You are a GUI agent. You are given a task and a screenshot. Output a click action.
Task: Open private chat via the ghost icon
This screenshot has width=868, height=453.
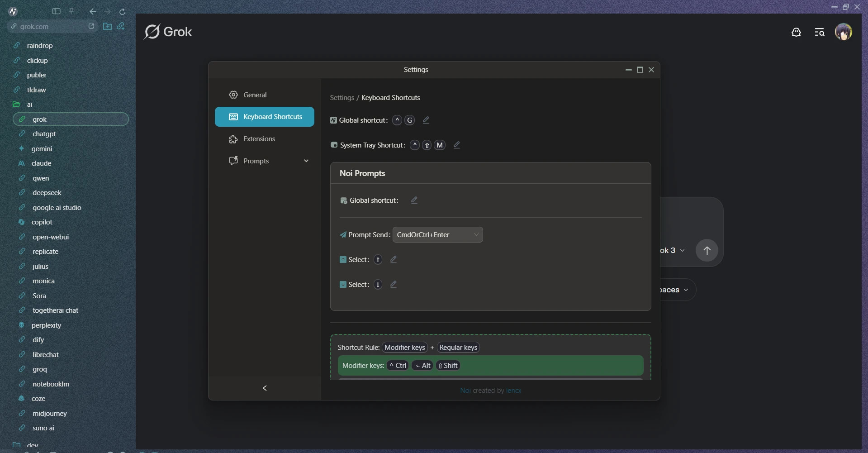[796, 32]
